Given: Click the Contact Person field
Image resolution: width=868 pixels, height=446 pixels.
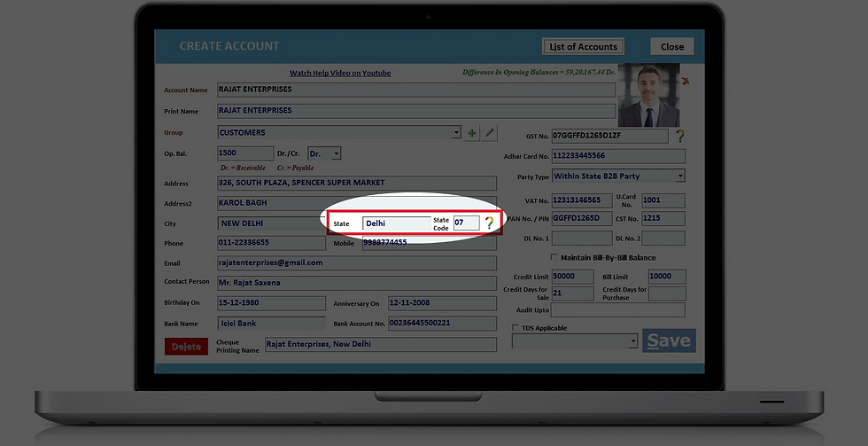Looking at the screenshot, I should [x=357, y=283].
